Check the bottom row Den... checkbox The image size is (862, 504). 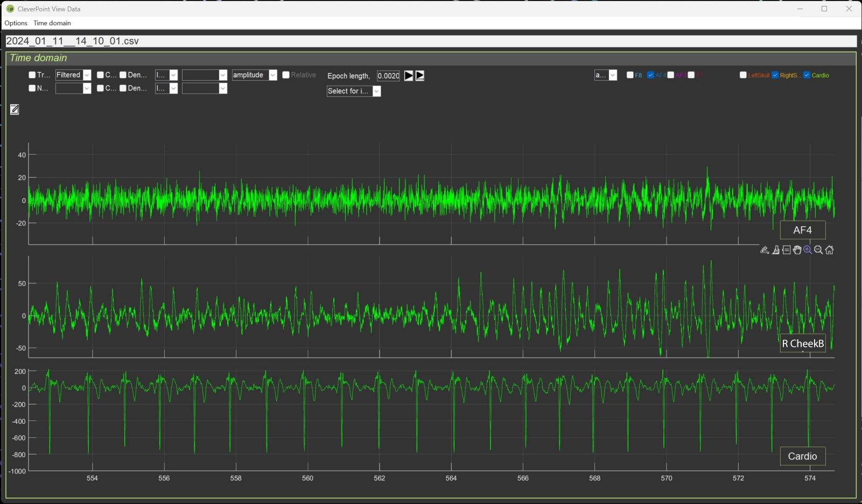pyautogui.click(x=123, y=88)
